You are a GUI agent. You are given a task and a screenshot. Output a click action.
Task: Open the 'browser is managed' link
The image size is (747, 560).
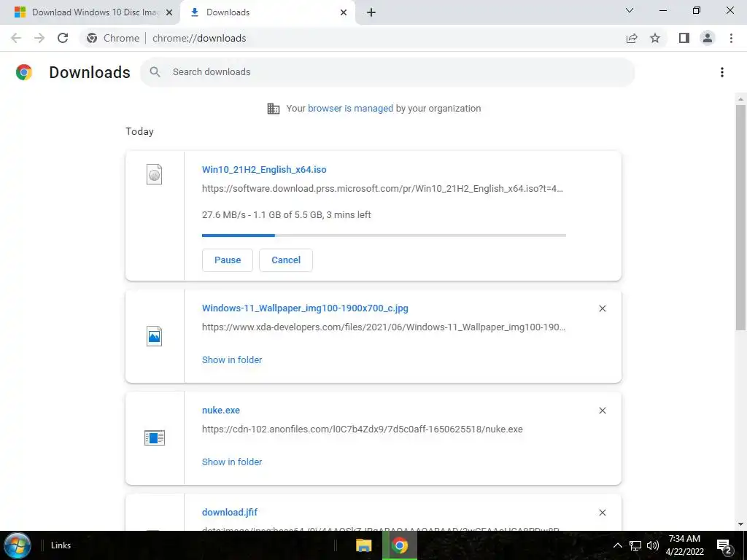(x=350, y=109)
